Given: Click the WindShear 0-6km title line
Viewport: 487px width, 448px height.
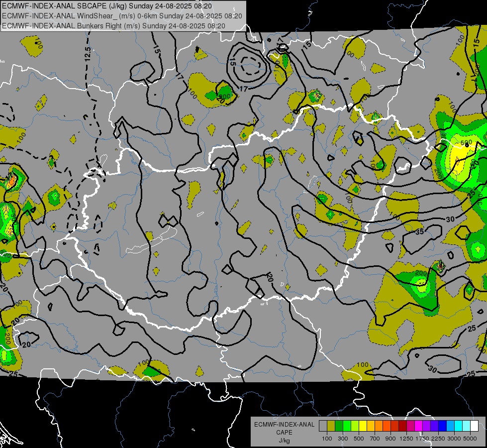Looking at the screenshot, I should (x=122, y=16).
